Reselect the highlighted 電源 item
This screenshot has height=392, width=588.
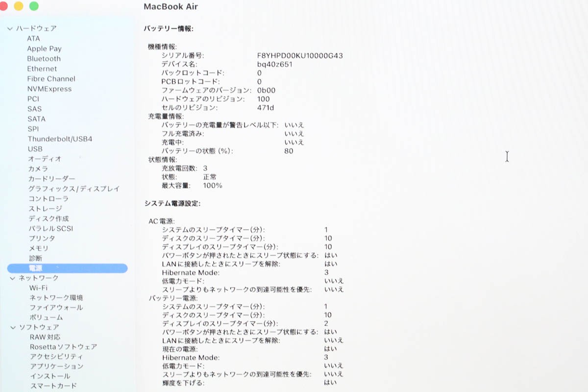click(35, 268)
